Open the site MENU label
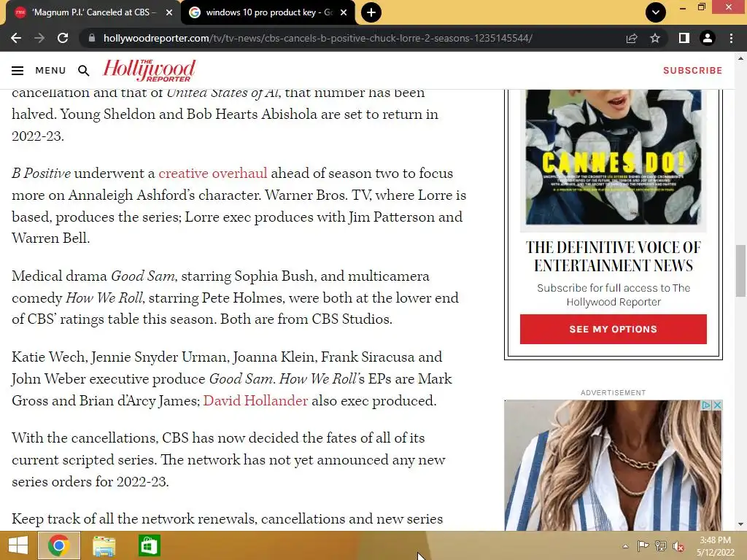This screenshot has height=560, width=747. (x=50, y=71)
